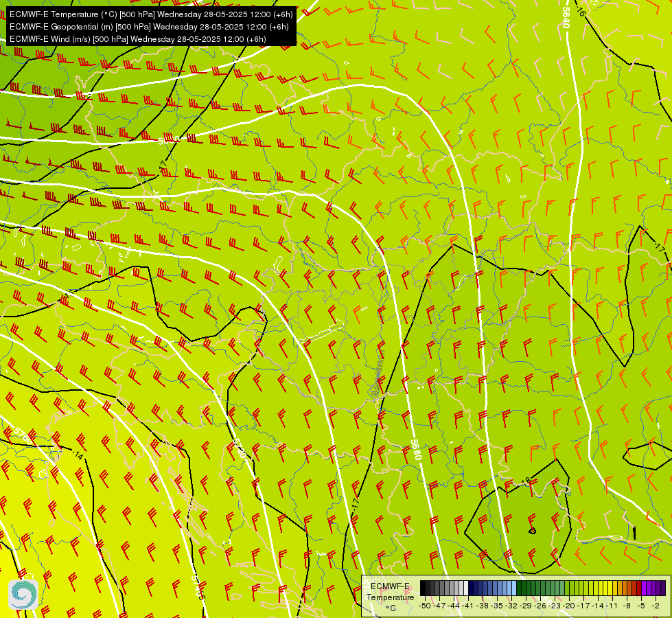Click the ECMWF-E Temperature title line
The image size is (672, 618).
point(151,14)
